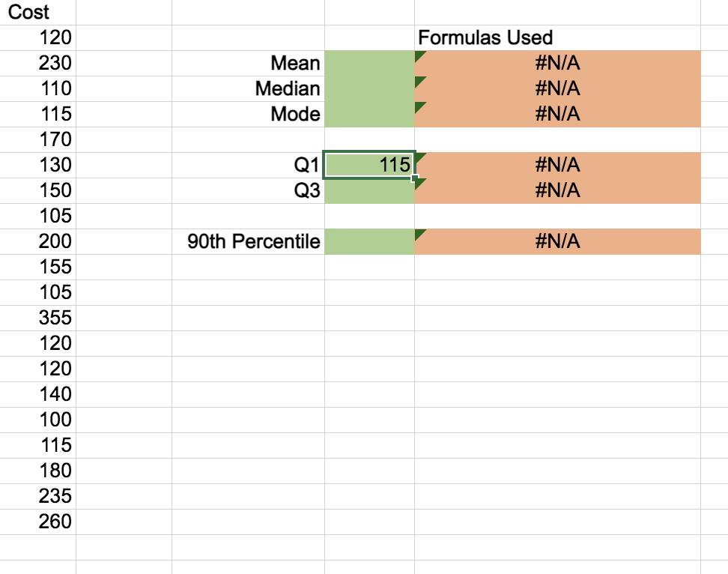This screenshot has height=574, width=728.
Task: Select the green Median value cell
Action: pyautogui.click(x=369, y=88)
